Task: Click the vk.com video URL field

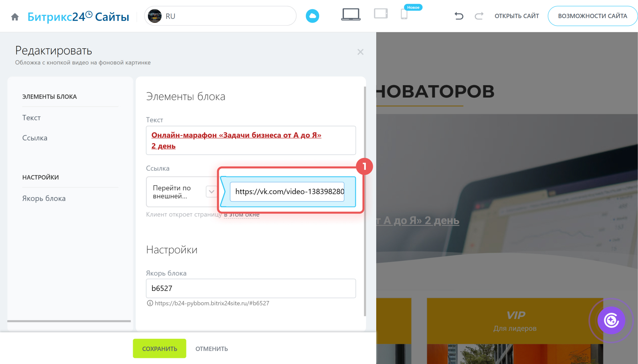Action: pyautogui.click(x=287, y=191)
